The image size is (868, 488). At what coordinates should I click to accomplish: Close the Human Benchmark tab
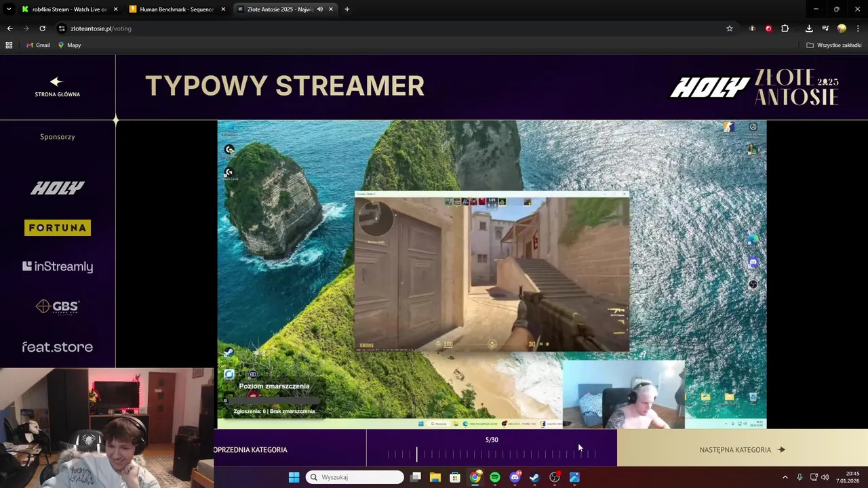point(223,9)
